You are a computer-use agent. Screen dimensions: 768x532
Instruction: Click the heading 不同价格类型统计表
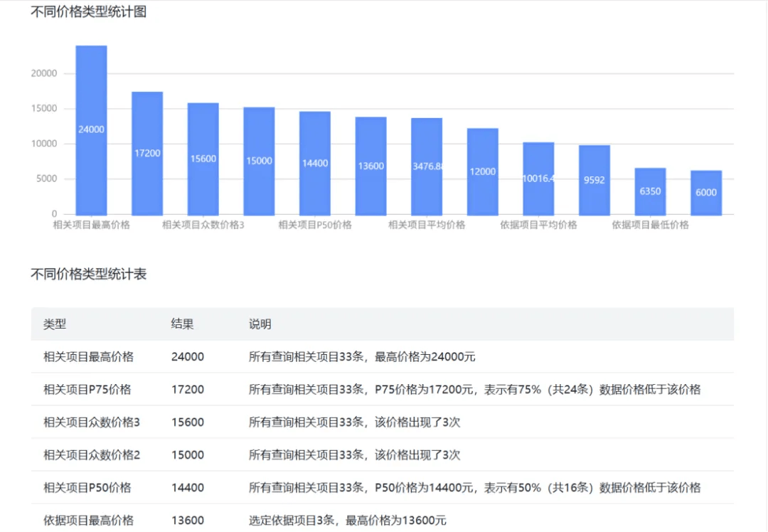88,274
